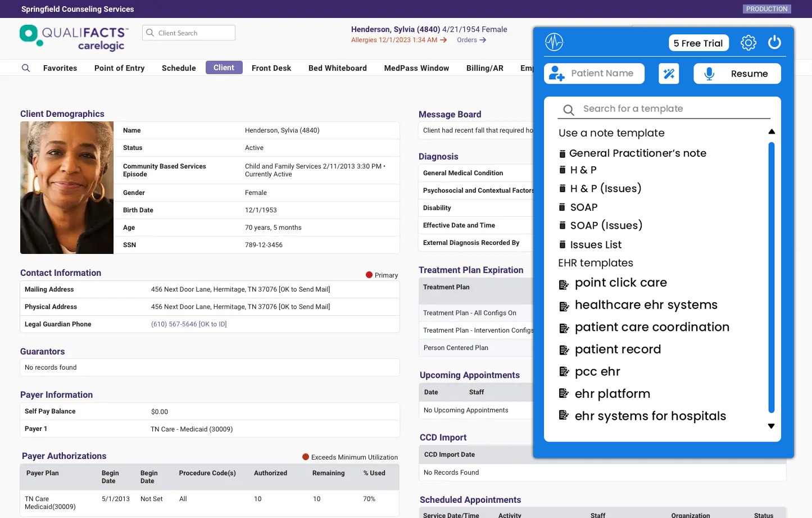Click the down arrow below the template list
The height and width of the screenshot is (518, 812).
(x=772, y=426)
